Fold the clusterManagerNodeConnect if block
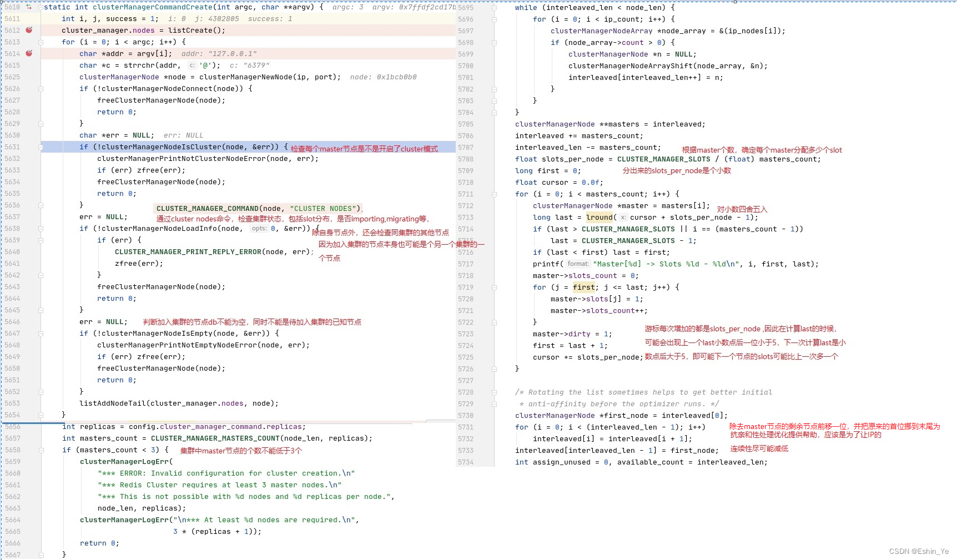The image size is (957, 560). click(41, 89)
